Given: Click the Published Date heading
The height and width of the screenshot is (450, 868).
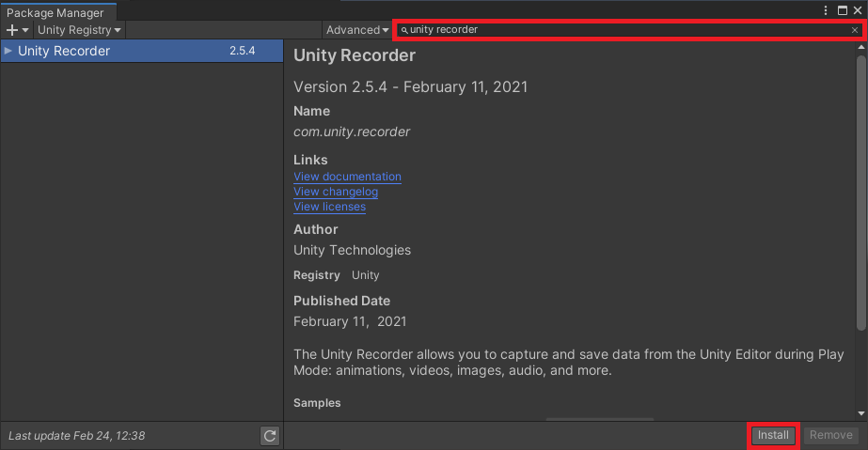Looking at the screenshot, I should click(x=341, y=301).
